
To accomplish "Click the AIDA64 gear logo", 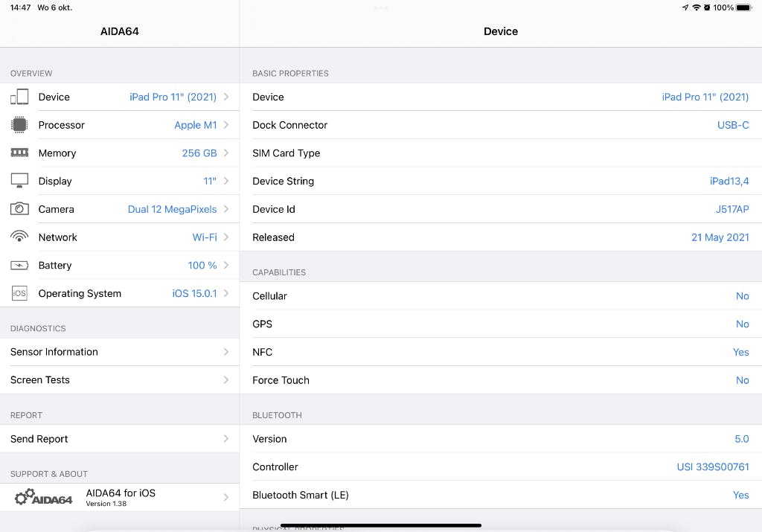I will 43,497.
